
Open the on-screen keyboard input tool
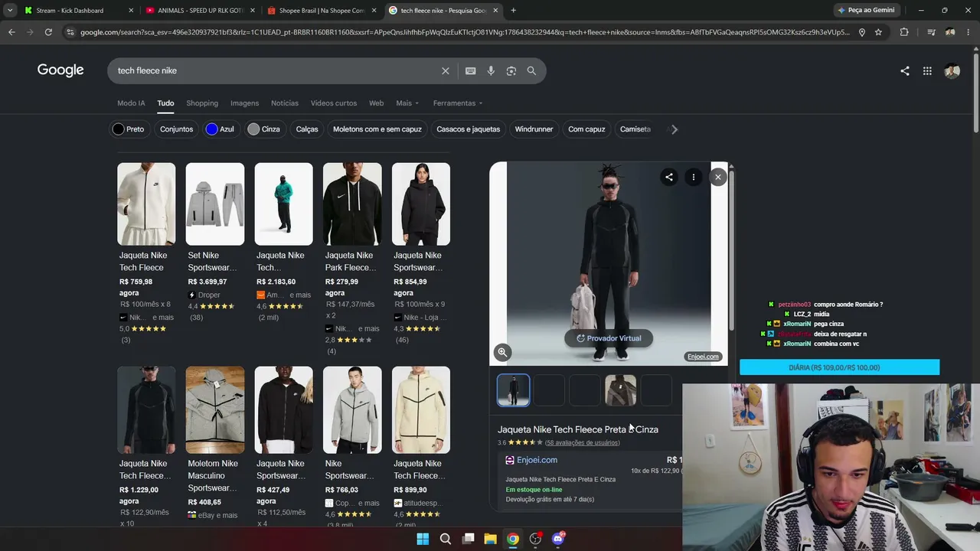point(471,71)
